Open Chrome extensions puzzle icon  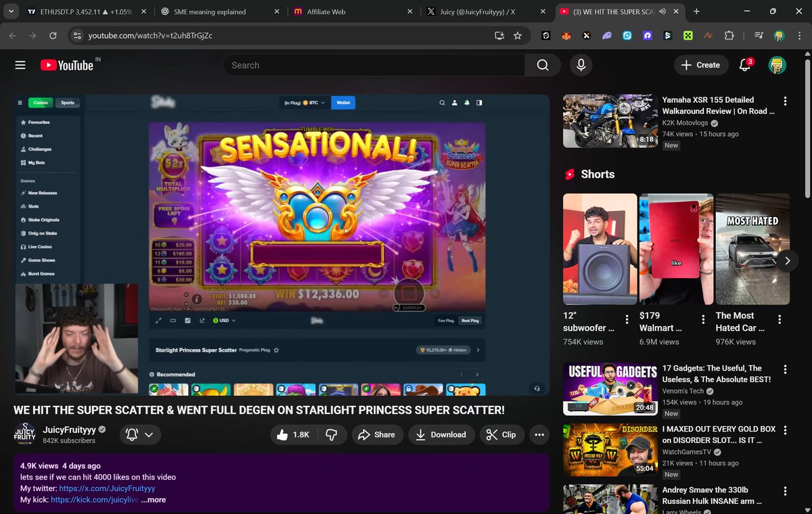[729, 35]
